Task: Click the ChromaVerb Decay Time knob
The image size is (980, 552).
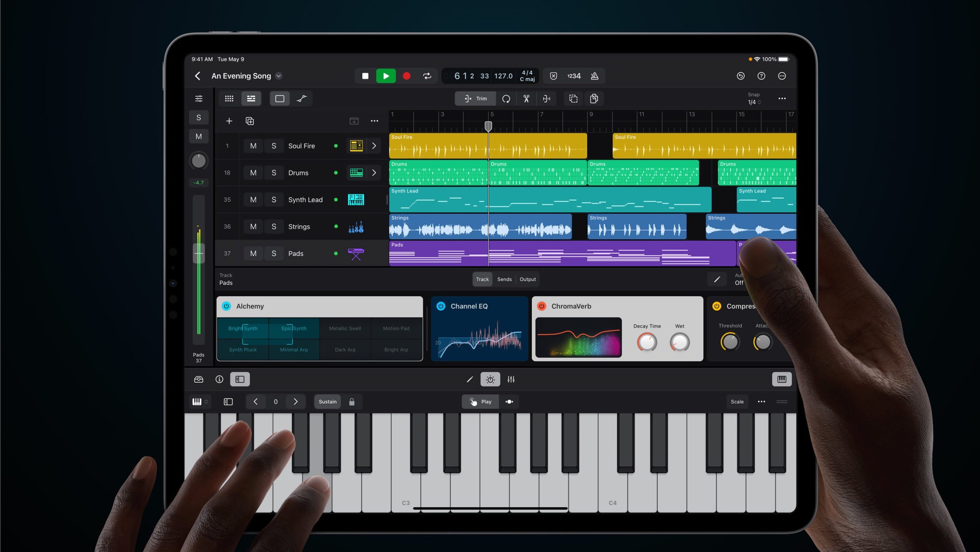Action: coord(647,342)
